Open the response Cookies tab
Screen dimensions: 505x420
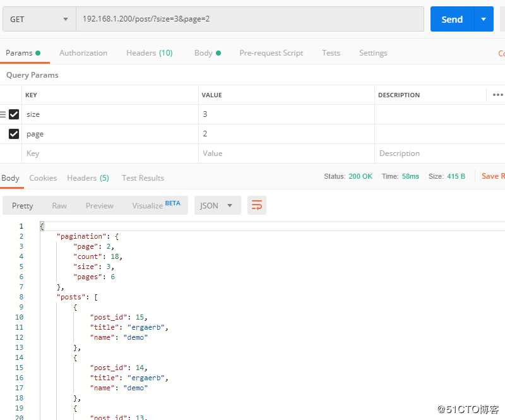click(x=43, y=178)
